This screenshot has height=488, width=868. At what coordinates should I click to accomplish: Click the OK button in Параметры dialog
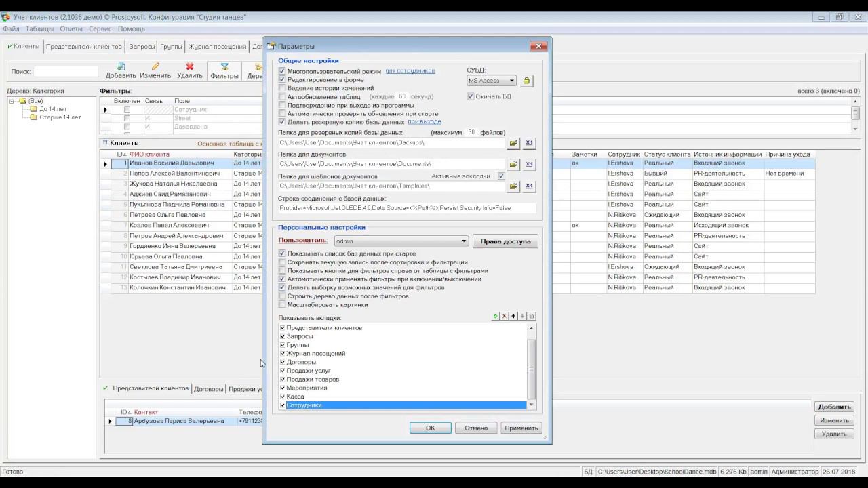coord(430,428)
